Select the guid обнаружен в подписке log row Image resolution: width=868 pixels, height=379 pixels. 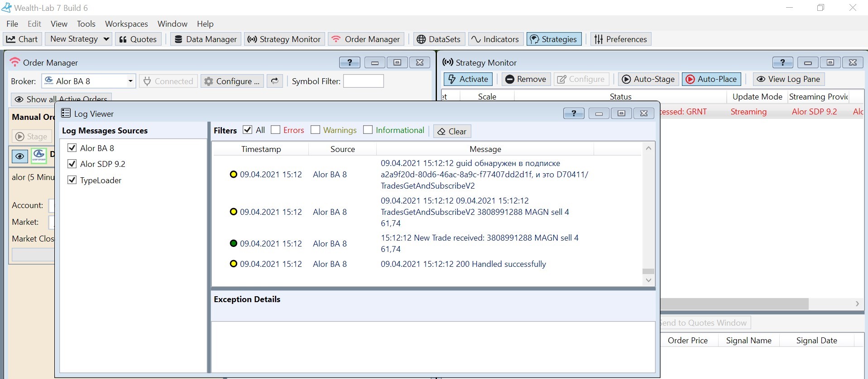point(427,175)
